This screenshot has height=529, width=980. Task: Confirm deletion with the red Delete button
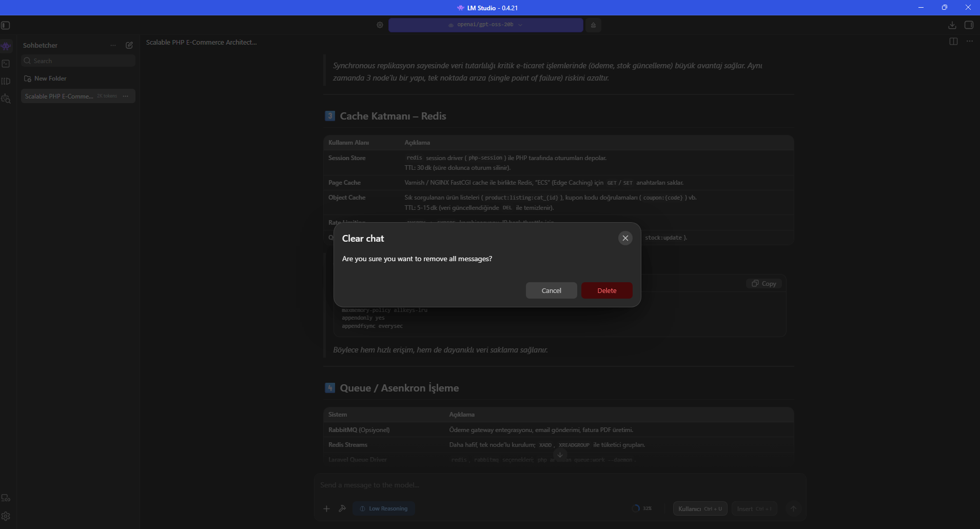point(606,290)
